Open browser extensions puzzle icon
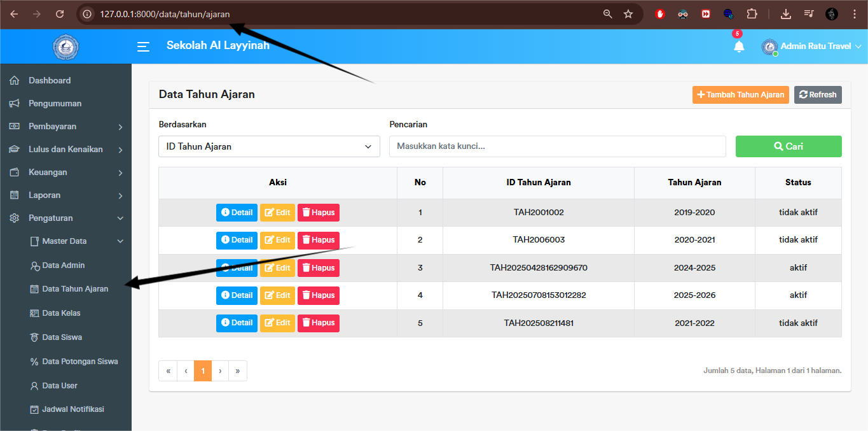The height and width of the screenshot is (431, 868). click(x=752, y=14)
